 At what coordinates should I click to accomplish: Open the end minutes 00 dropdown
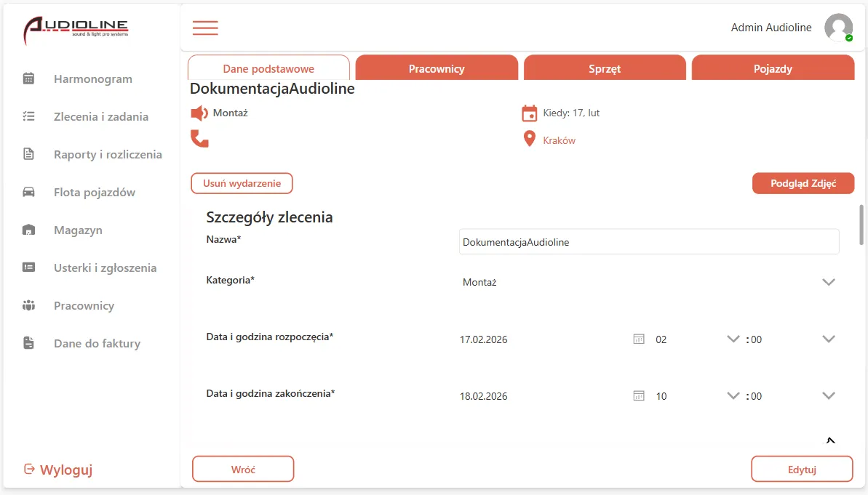coord(829,396)
